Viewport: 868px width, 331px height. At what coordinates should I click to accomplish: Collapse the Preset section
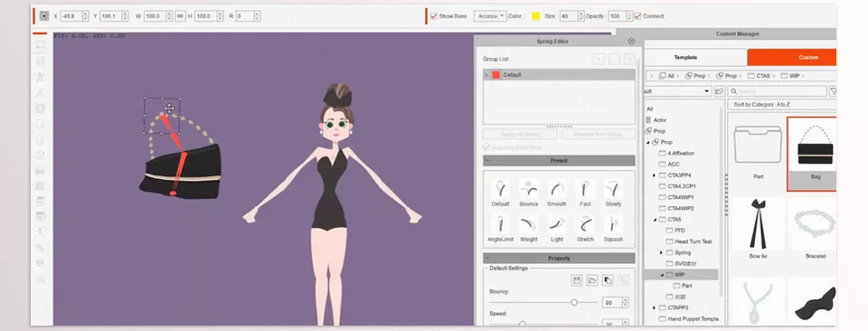[486, 160]
